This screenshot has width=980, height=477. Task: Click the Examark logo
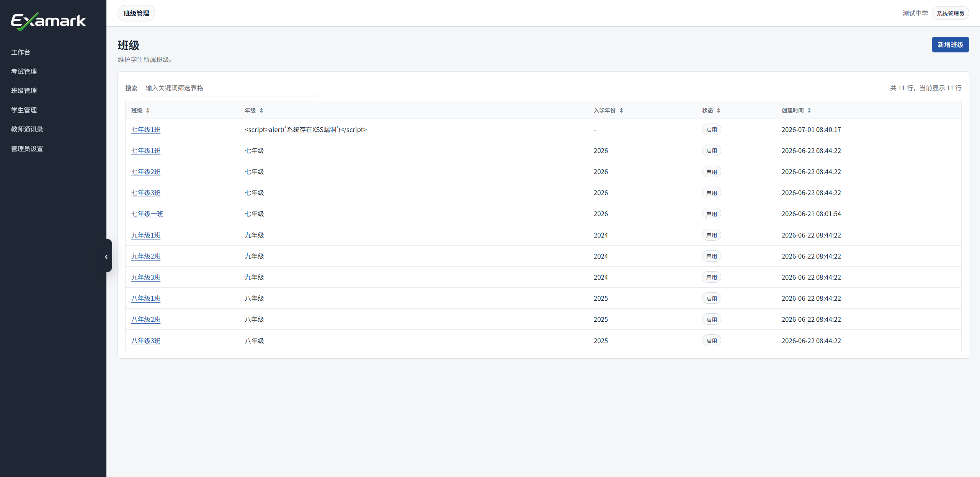[48, 21]
